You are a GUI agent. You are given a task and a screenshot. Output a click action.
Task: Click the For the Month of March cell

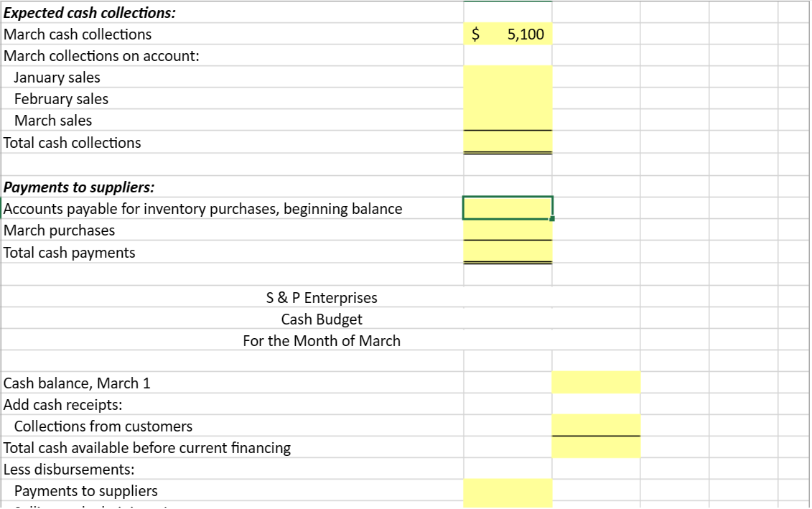coord(321,340)
